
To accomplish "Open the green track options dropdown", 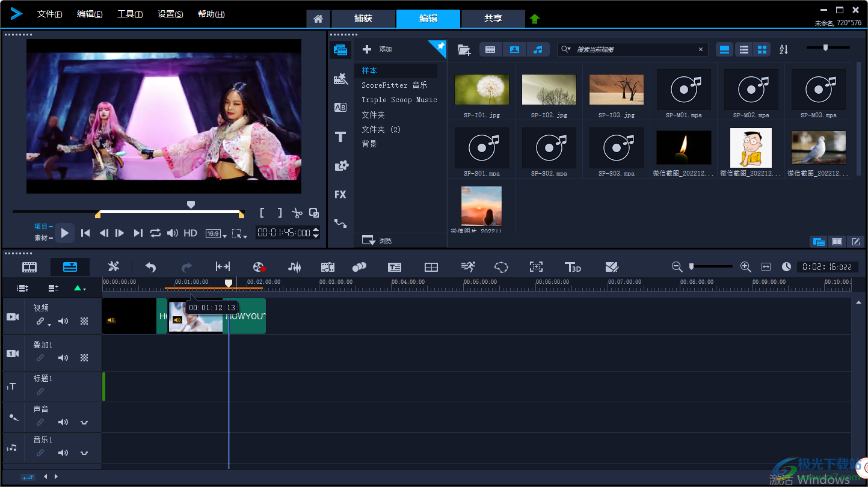I will 79,289.
